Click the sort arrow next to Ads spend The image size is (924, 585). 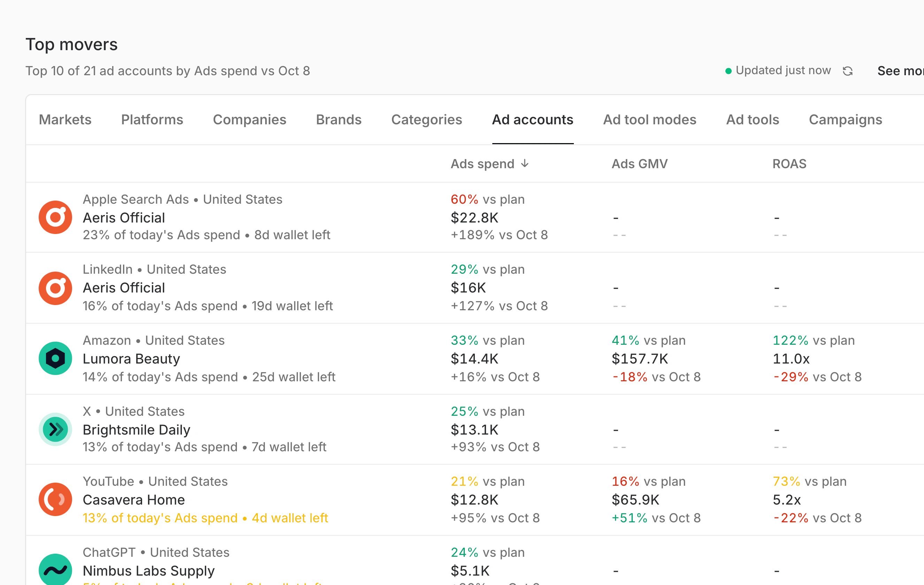[525, 164]
